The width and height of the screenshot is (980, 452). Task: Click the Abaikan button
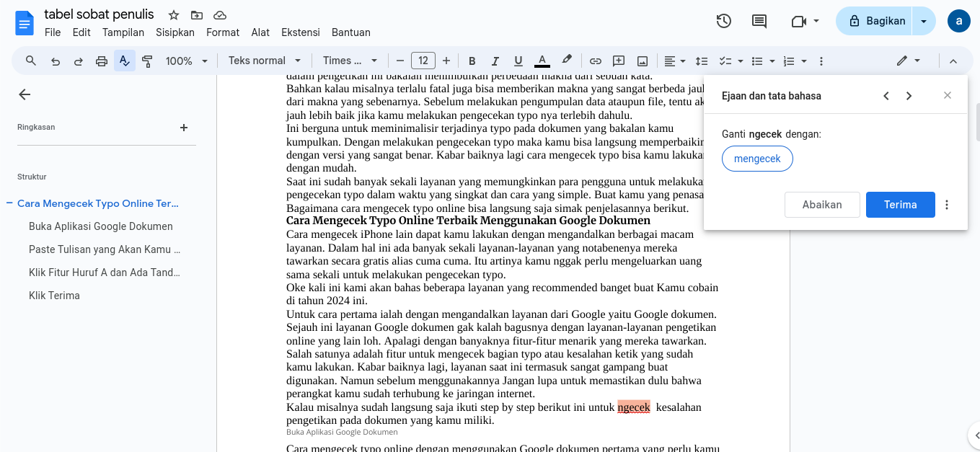(x=822, y=205)
